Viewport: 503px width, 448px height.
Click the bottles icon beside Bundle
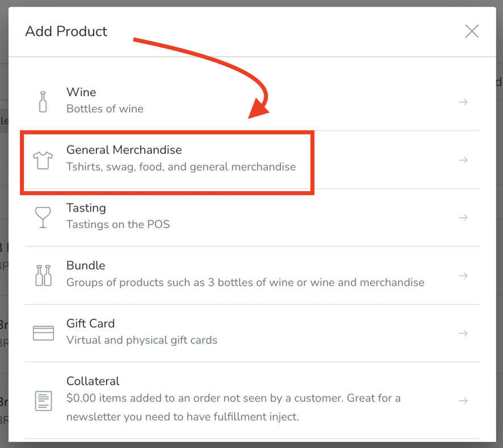[44, 275]
